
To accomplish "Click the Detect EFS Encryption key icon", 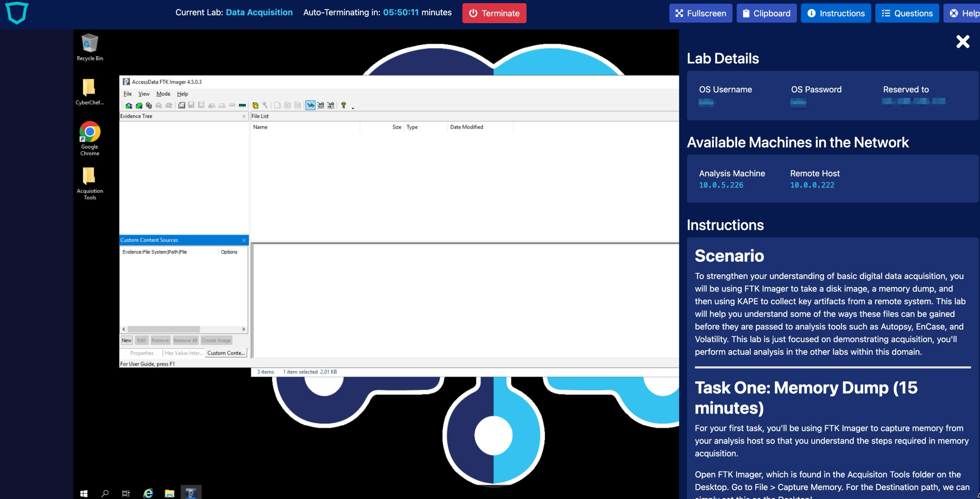I will (x=265, y=105).
